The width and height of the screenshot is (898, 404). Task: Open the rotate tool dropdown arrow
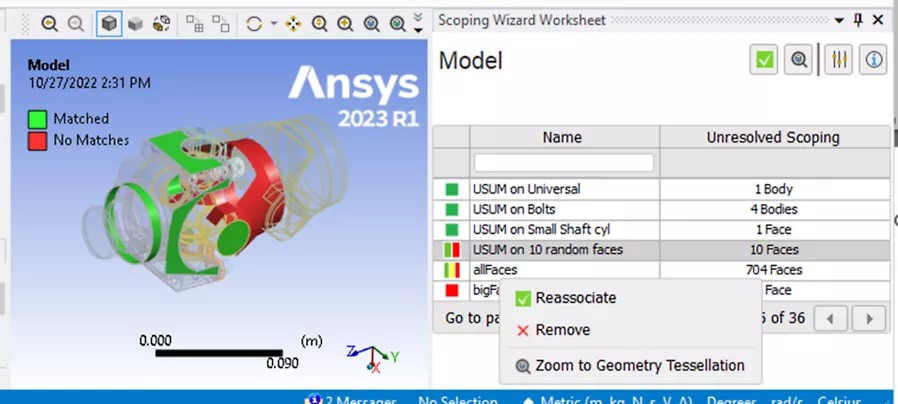pyautogui.click(x=274, y=23)
